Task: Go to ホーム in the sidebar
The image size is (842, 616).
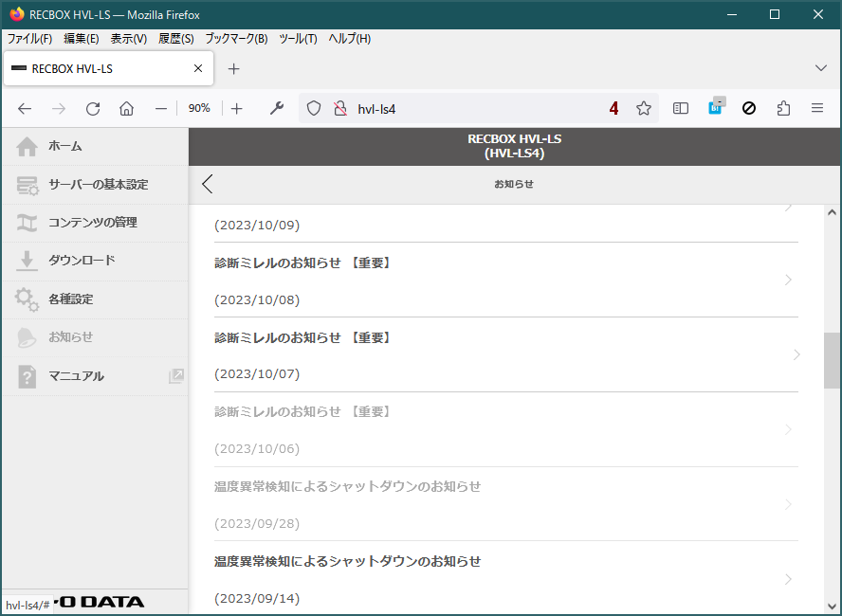Action: click(95, 147)
